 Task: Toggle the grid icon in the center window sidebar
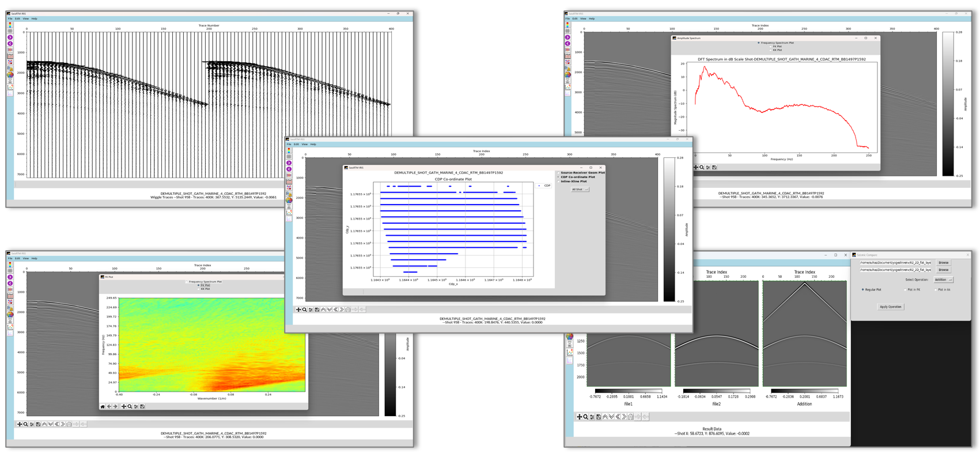[289, 156]
